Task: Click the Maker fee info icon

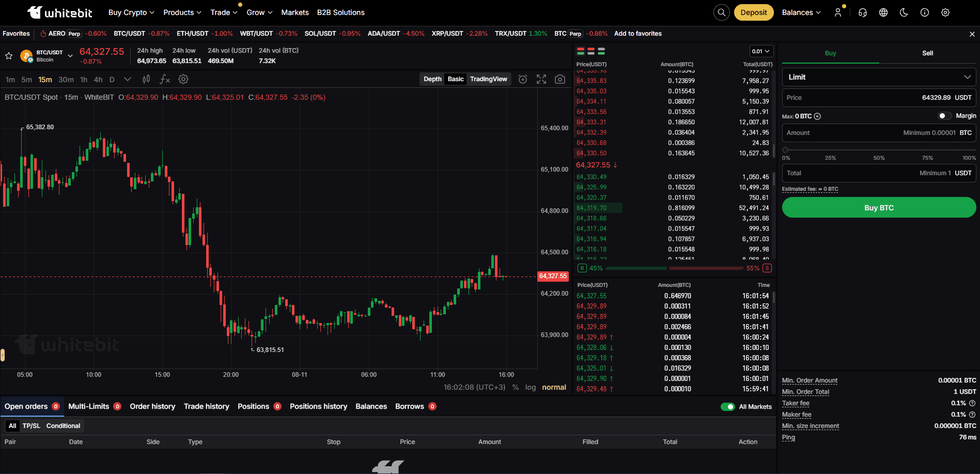Action: (x=972, y=415)
